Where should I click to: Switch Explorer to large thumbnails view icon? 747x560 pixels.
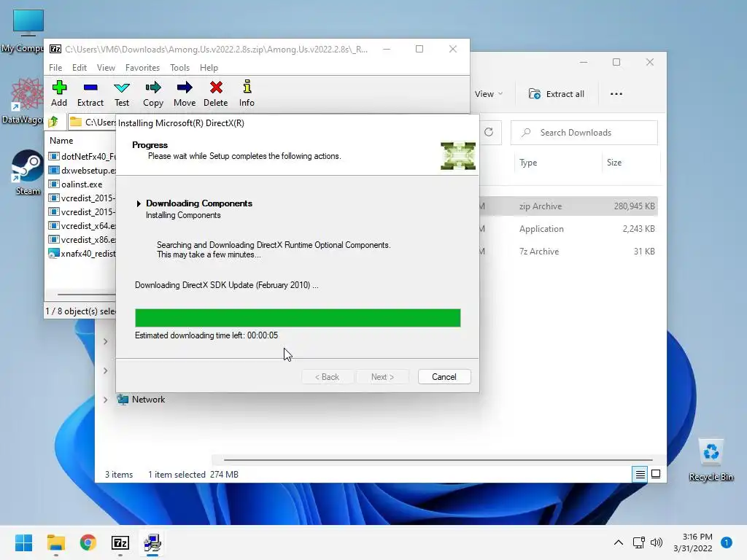pos(656,474)
